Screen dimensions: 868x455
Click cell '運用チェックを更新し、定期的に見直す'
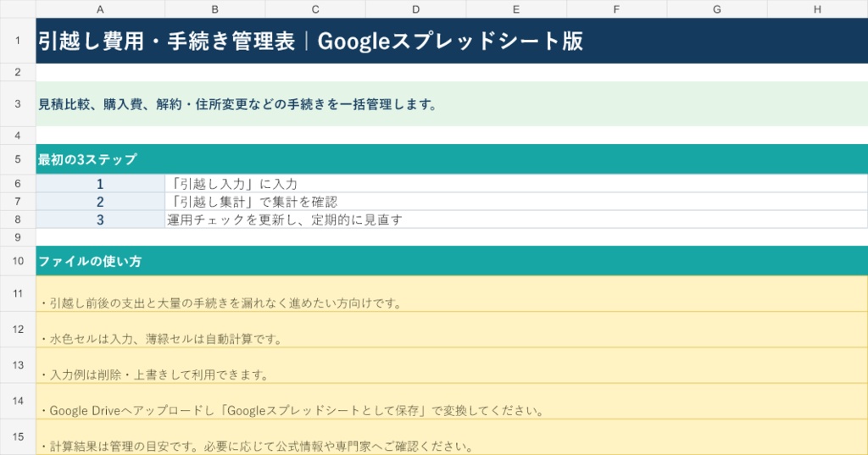tap(516, 219)
